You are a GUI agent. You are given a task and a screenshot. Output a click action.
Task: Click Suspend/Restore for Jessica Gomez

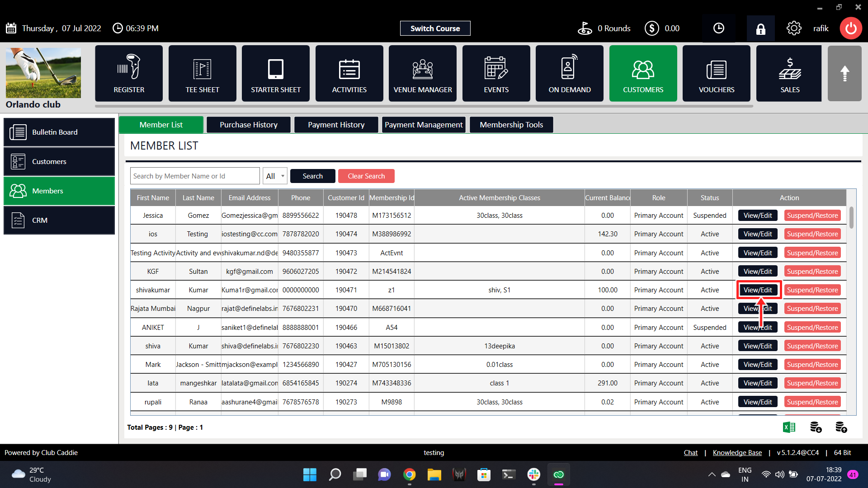(812, 216)
